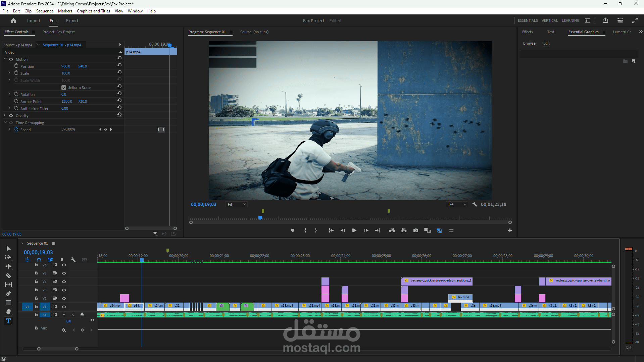Play the sequence in program monitor
The width and height of the screenshot is (644, 362).
pyautogui.click(x=354, y=230)
